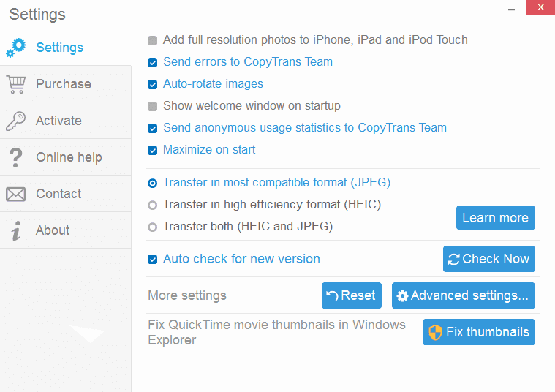Image resolution: width=555 pixels, height=392 pixels.
Task: Switch to the About section label
Action: click(x=53, y=230)
